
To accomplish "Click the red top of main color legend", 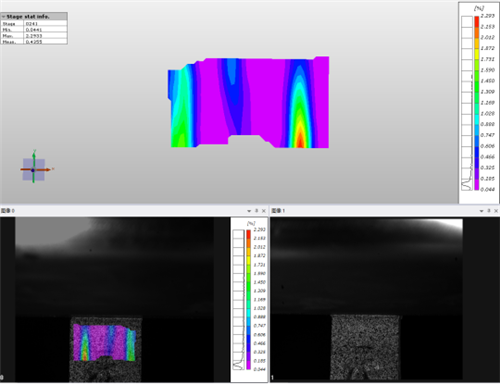I will 477,21.
